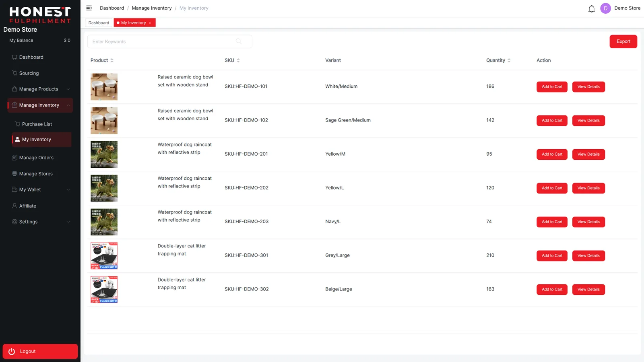Add Beige/Large litter mat to cart
The image size is (644, 362).
click(552, 290)
